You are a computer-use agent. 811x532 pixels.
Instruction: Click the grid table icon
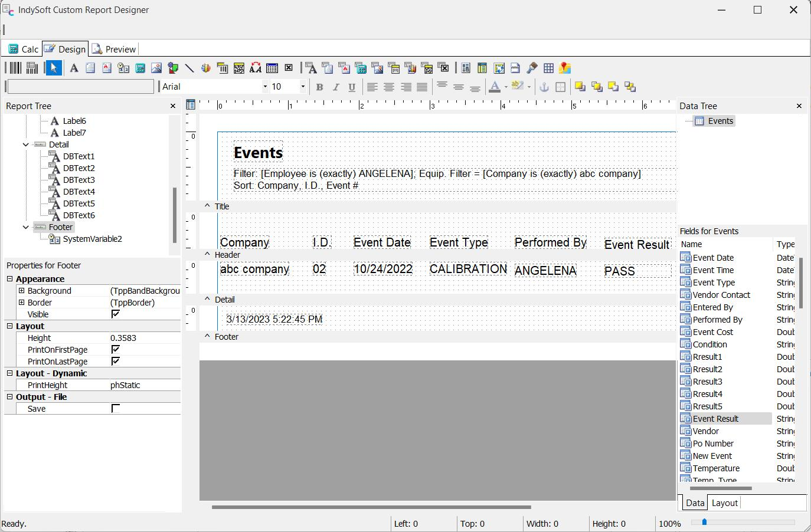549,68
